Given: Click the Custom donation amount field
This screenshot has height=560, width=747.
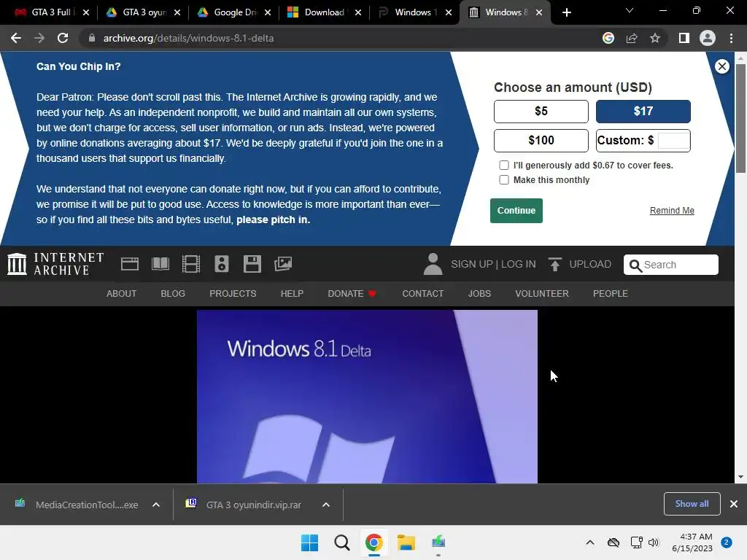Looking at the screenshot, I should [x=673, y=141].
